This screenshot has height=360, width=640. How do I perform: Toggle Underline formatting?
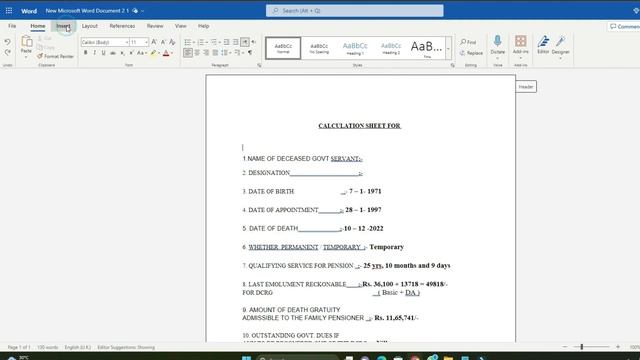pyautogui.click(x=103, y=53)
